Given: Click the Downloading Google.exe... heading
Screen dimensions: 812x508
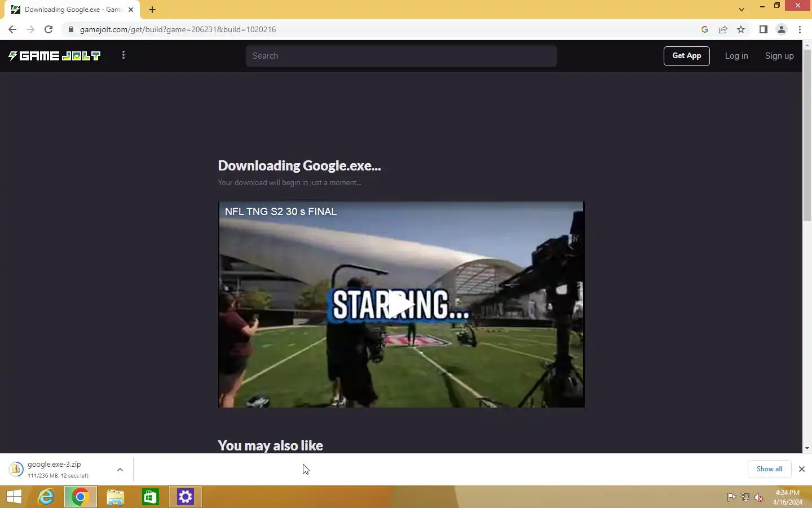Looking at the screenshot, I should (299, 166).
